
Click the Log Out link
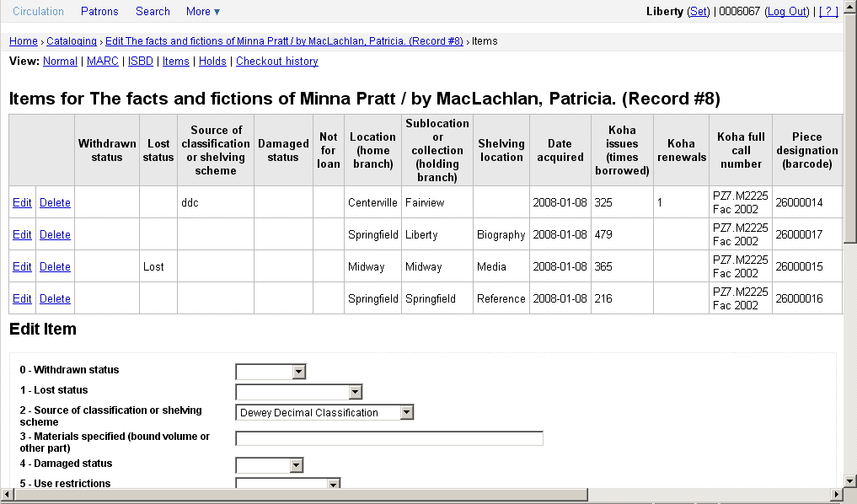tap(787, 11)
